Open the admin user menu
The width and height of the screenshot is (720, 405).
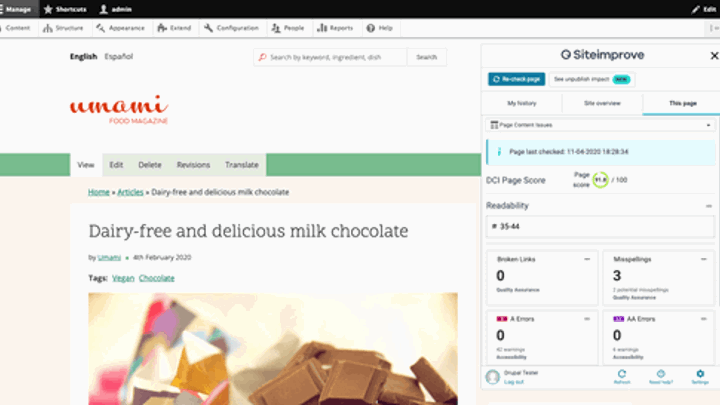pos(116,9)
